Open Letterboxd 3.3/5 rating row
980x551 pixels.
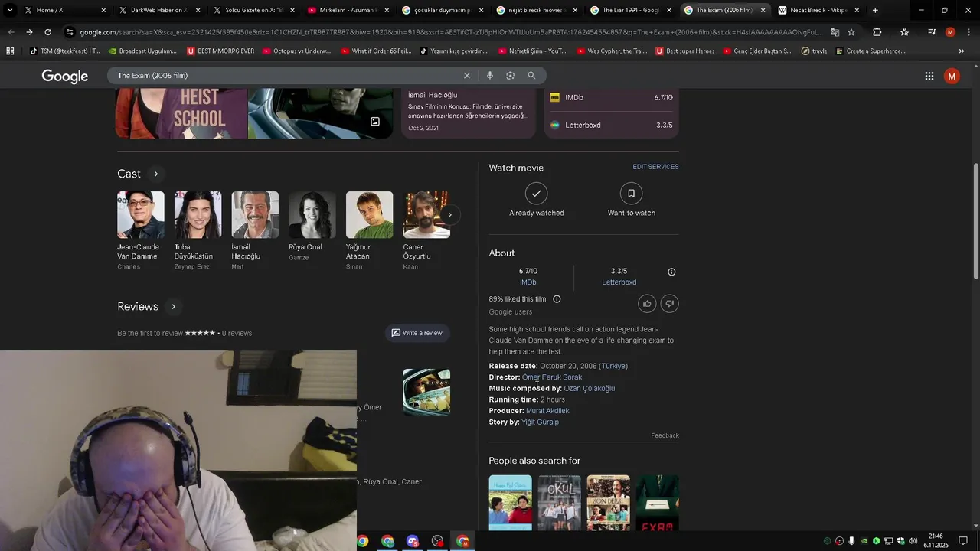[611, 126]
